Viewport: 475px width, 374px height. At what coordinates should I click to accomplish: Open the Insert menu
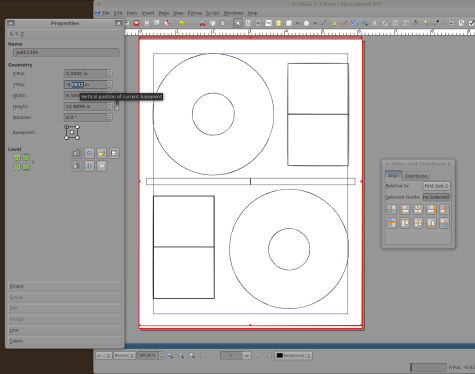pos(148,13)
